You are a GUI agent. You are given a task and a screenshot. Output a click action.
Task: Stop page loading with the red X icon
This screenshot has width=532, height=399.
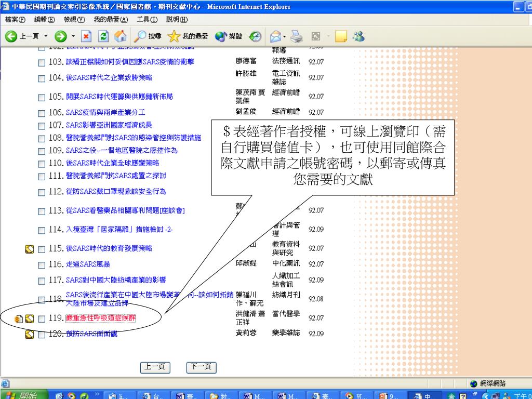coord(86,36)
